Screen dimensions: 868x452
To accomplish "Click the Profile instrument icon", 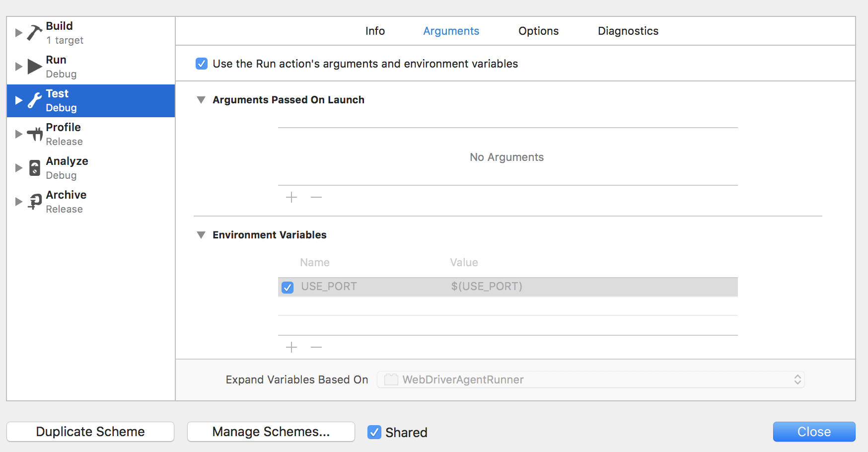I will pyautogui.click(x=35, y=134).
